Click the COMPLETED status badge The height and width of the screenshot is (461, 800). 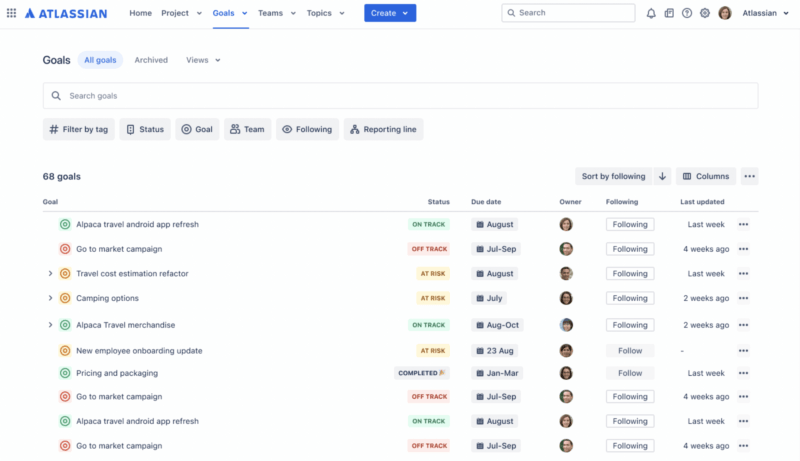pyautogui.click(x=421, y=373)
